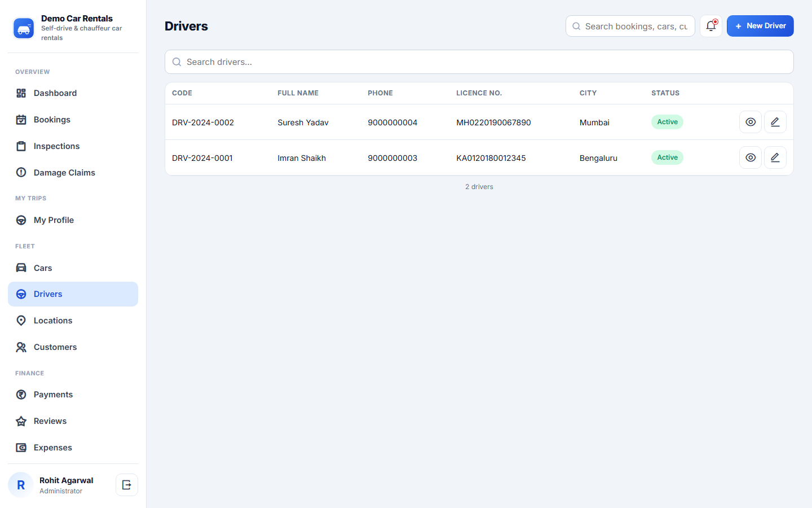Click the Mumbai city cell
The image size is (812, 508).
(x=594, y=122)
